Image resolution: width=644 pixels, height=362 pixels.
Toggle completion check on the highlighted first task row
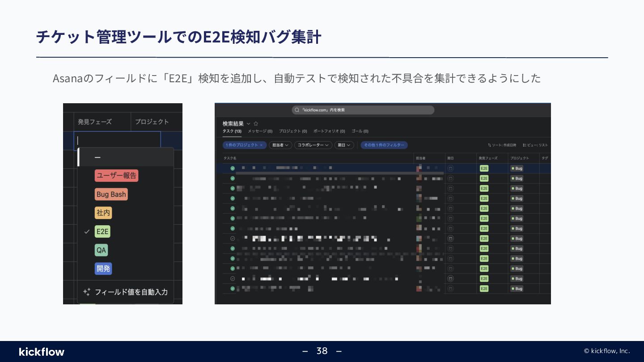click(x=233, y=168)
